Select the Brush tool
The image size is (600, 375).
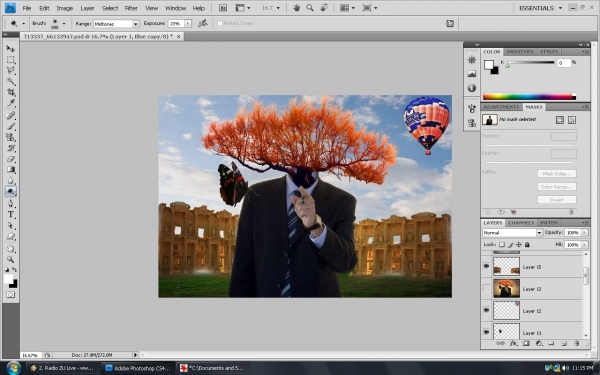[10, 126]
